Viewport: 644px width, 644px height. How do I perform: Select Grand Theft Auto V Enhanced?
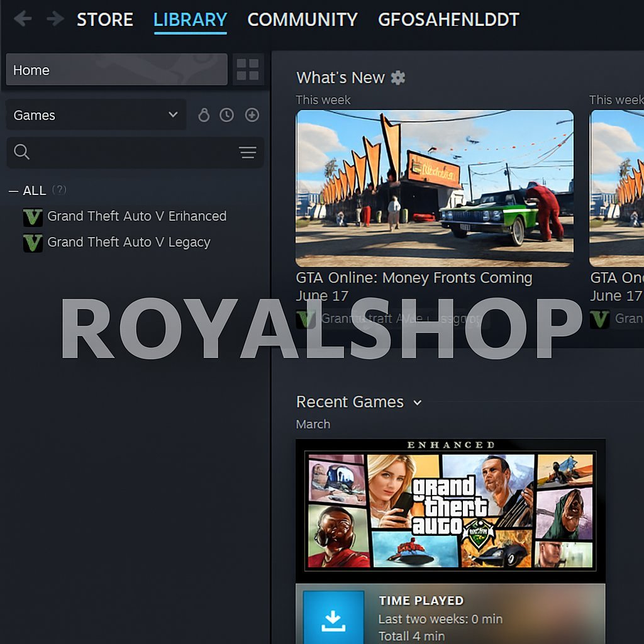click(136, 216)
